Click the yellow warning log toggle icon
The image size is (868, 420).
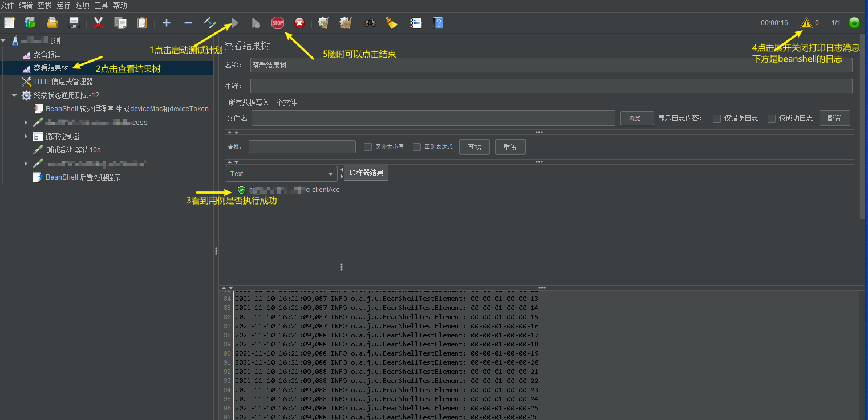tap(806, 23)
